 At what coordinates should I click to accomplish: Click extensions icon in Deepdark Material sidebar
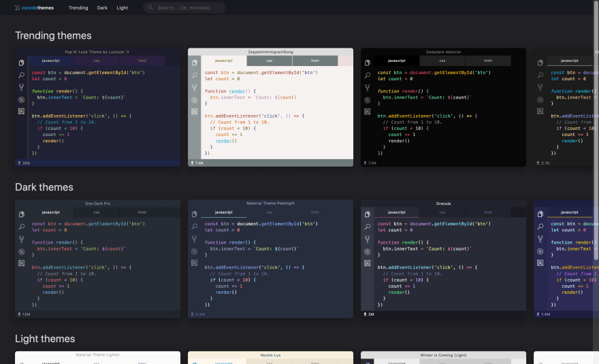coord(368,112)
